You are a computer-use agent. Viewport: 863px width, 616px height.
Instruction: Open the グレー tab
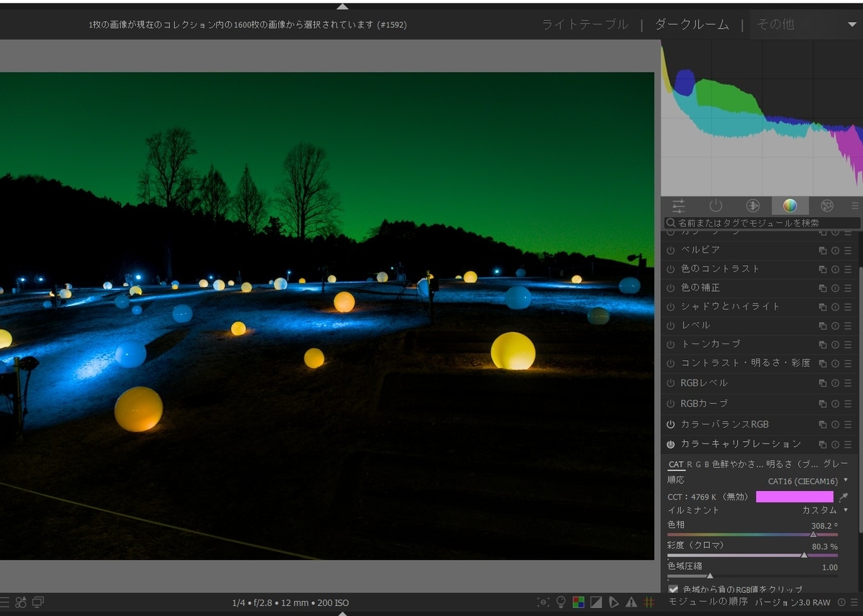click(836, 464)
